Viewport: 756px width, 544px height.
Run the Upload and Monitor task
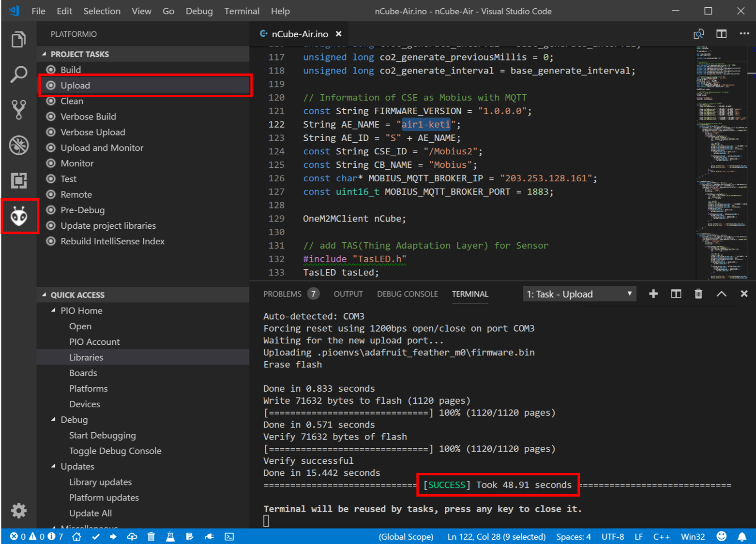pos(144,147)
